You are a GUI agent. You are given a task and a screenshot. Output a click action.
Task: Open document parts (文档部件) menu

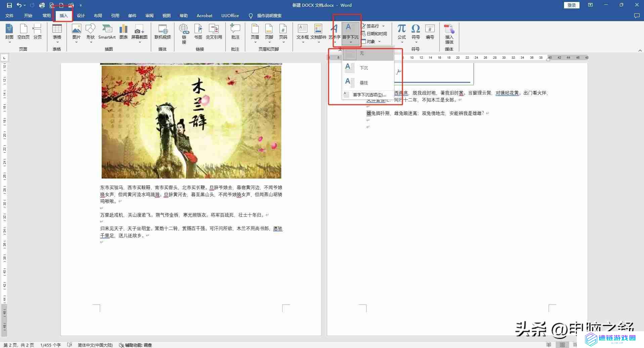tap(318, 34)
